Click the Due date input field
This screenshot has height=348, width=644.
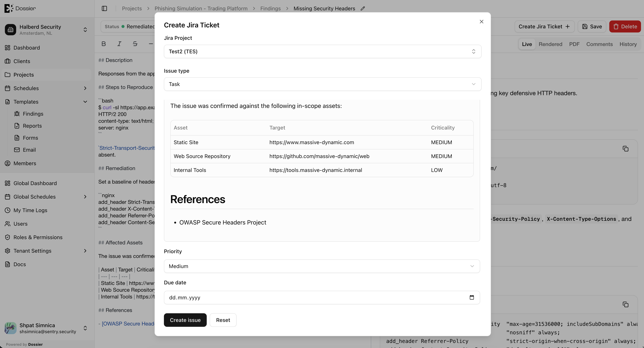pyautogui.click(x=322, y=298)
